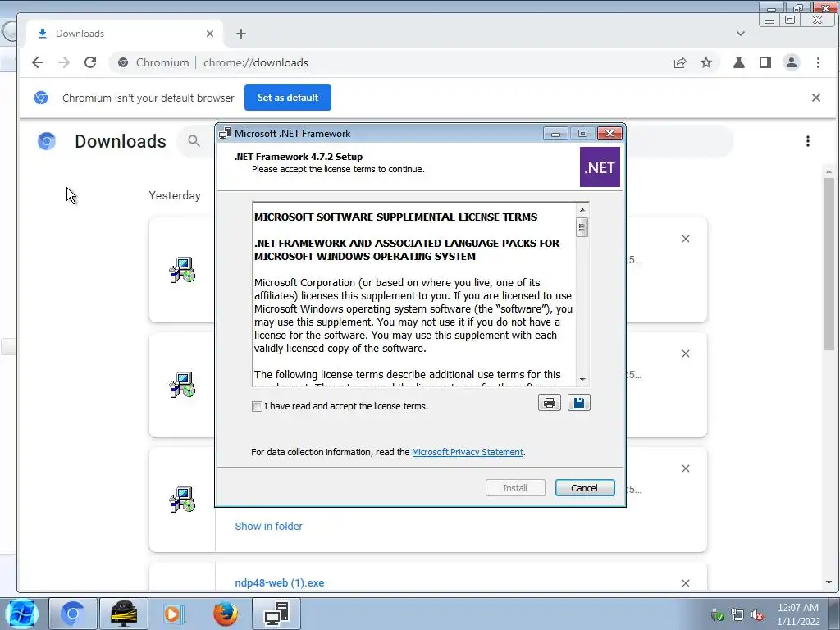Remove the third download from the list

(x=686, y=468)
